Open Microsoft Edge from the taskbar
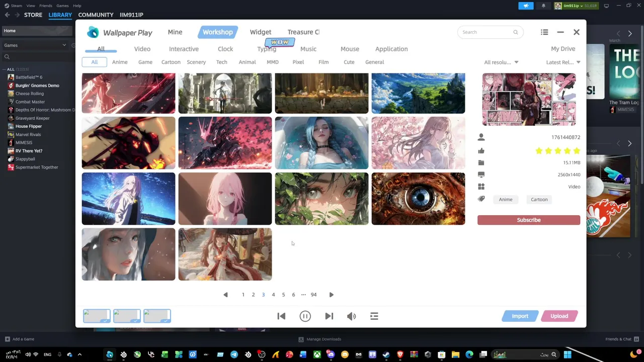The image size is (644, 362). (469, 354)
